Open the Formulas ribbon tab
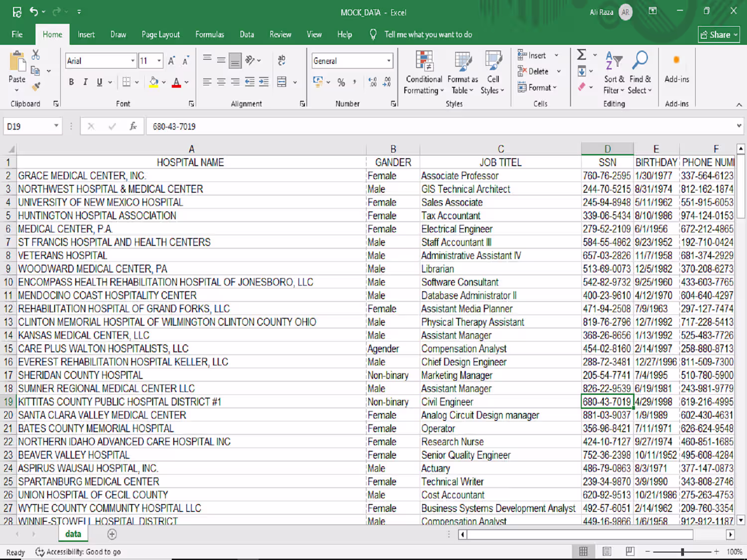Screen dimensions: 747x560 click(209, 34)
